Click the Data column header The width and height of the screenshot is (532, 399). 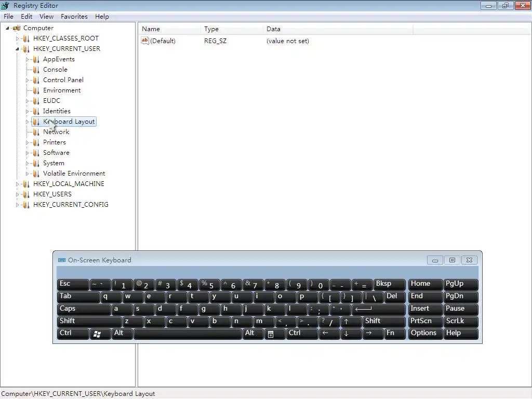point(338,29)
